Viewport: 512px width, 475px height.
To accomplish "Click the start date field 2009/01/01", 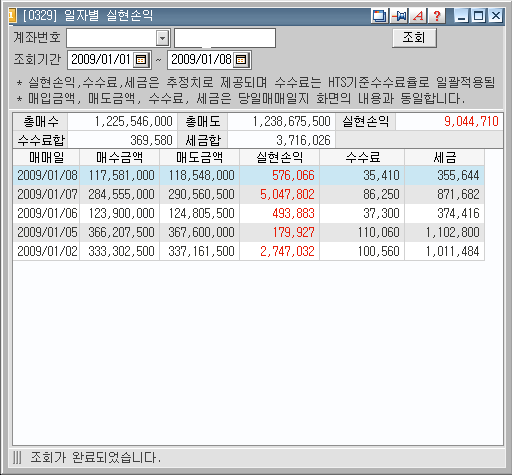I will click(101, 60).
